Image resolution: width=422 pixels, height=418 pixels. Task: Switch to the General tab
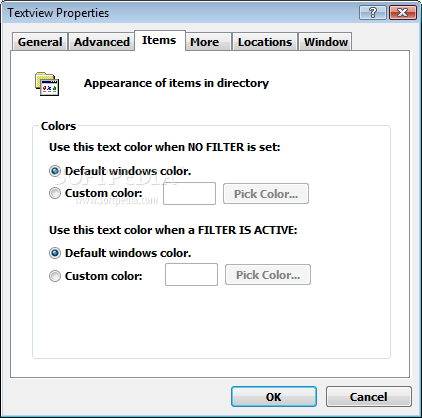tap(40, 42)
